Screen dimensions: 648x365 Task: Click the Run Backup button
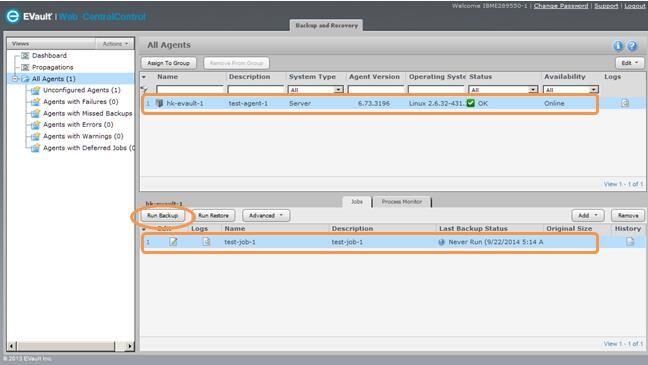[162, 215]
